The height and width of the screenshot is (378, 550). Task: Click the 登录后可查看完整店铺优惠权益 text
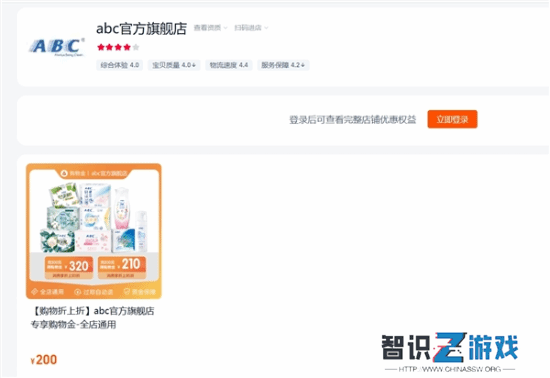(353, 120)
